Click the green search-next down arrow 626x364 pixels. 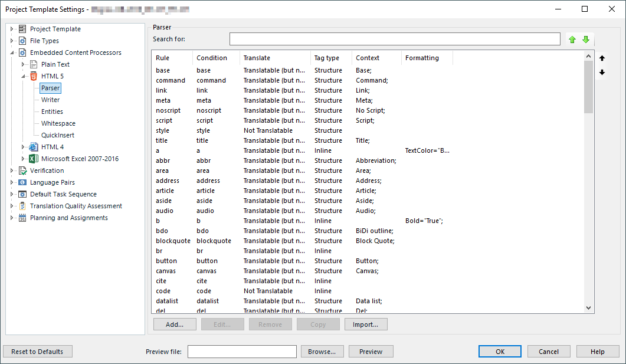tap(586, 40)
